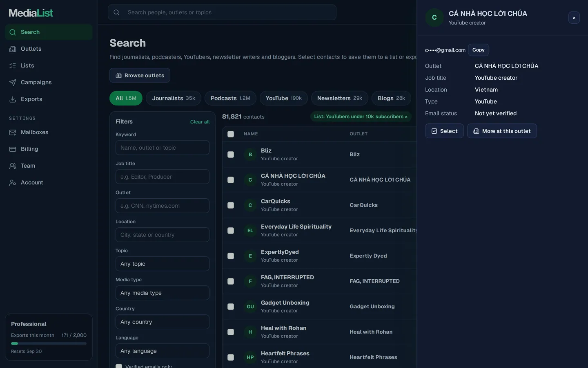Click the Gadget Unboxing GU avatar
588x368 pixels.
[x=250, y=307]
